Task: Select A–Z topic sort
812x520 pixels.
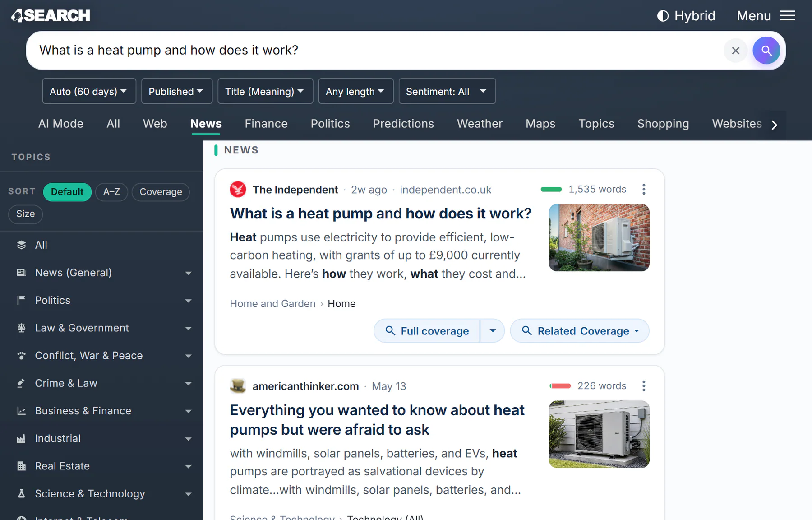Action: [111, 192]
